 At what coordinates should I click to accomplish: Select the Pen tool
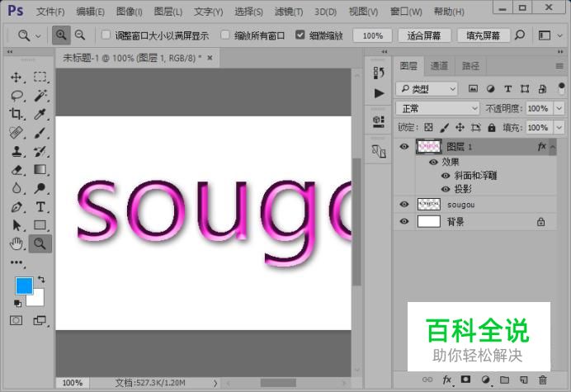pyautogui.click(x=16, y=207)
